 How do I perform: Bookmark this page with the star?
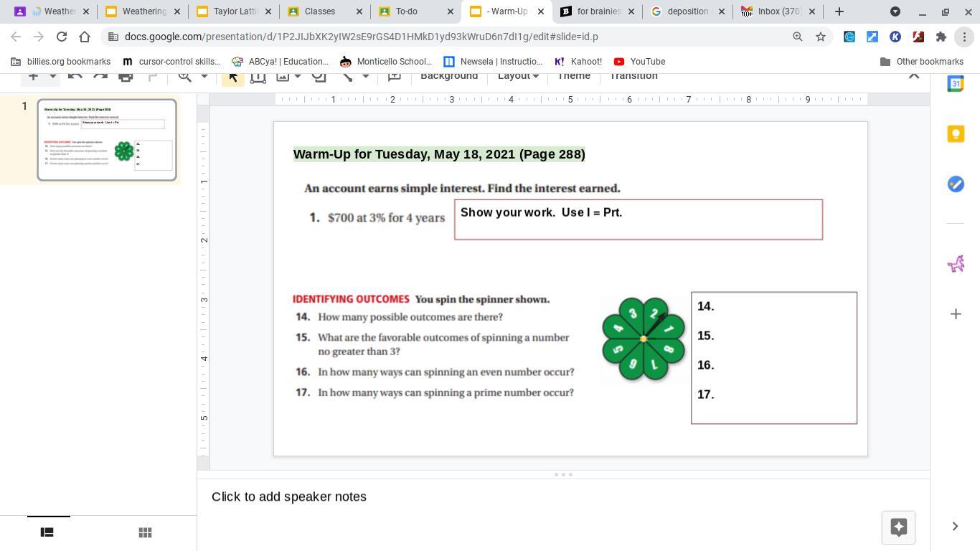pyautogui.click(x=821, y=37)
